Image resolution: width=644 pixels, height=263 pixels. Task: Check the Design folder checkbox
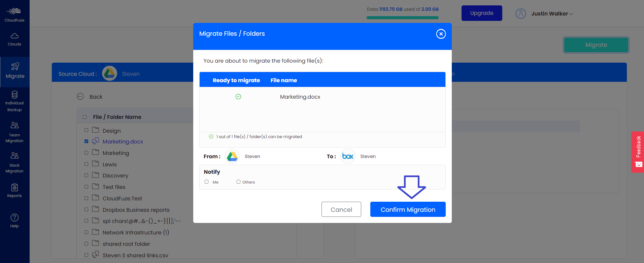point(87,130)
